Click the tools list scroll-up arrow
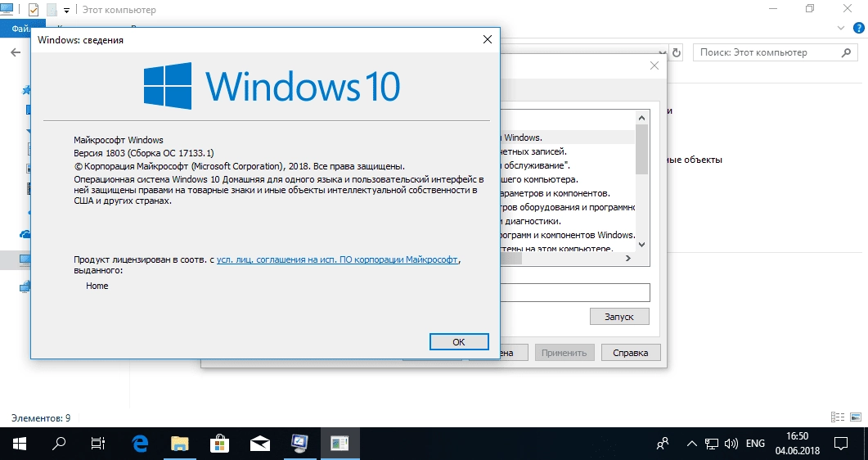The height and width of the screenshot is (460, 868). (641, 117)
